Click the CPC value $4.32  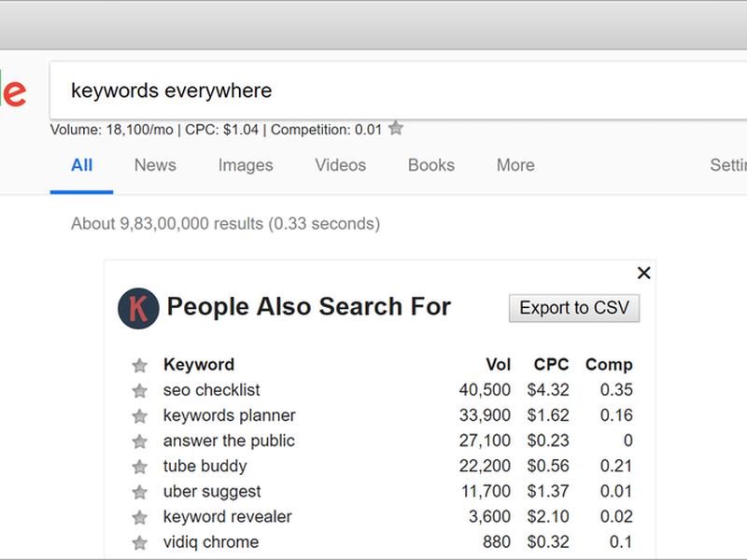tap(548, 390)
